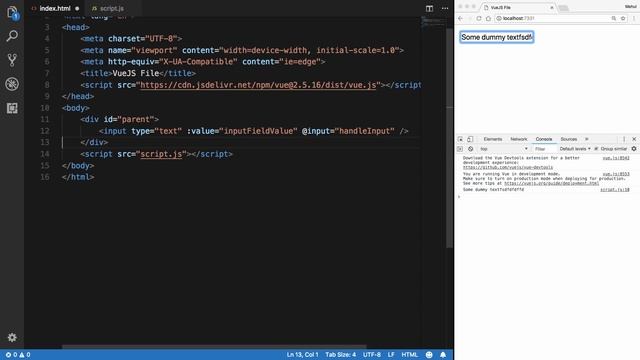Open the feedback smiley in status bar

(x=429, y=355)
